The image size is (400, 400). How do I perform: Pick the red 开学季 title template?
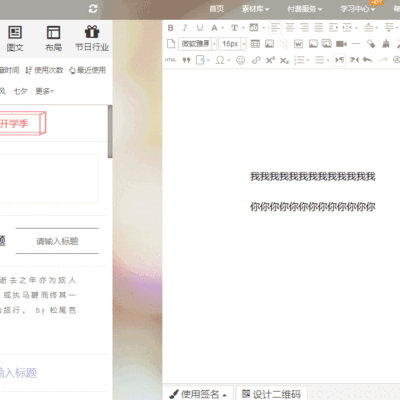22,123
